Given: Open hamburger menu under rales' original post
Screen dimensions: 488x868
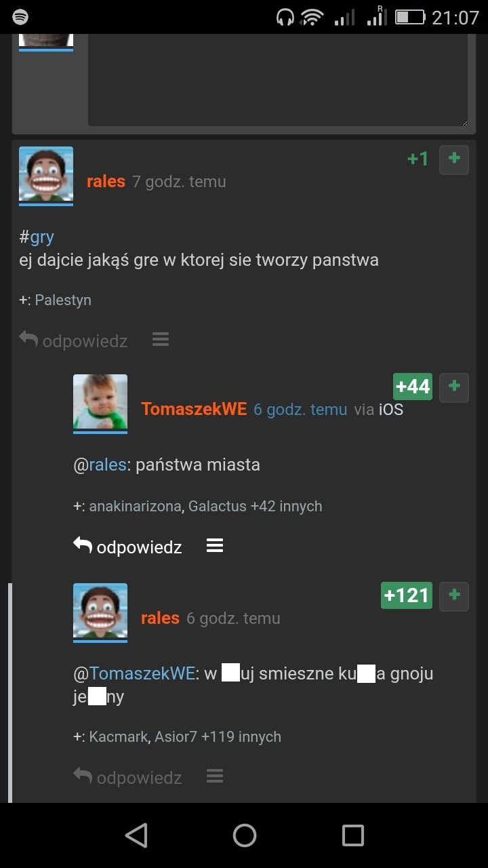Looking at the screenshot, I should tap(161, 339).
